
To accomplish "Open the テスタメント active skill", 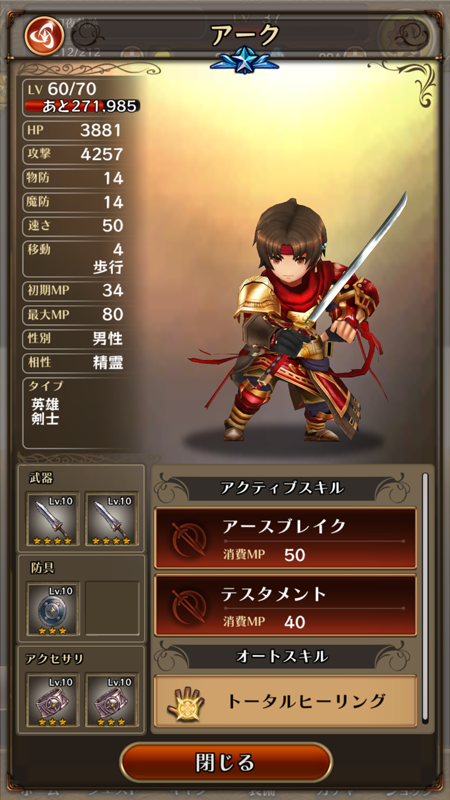I will click(286, 606).
